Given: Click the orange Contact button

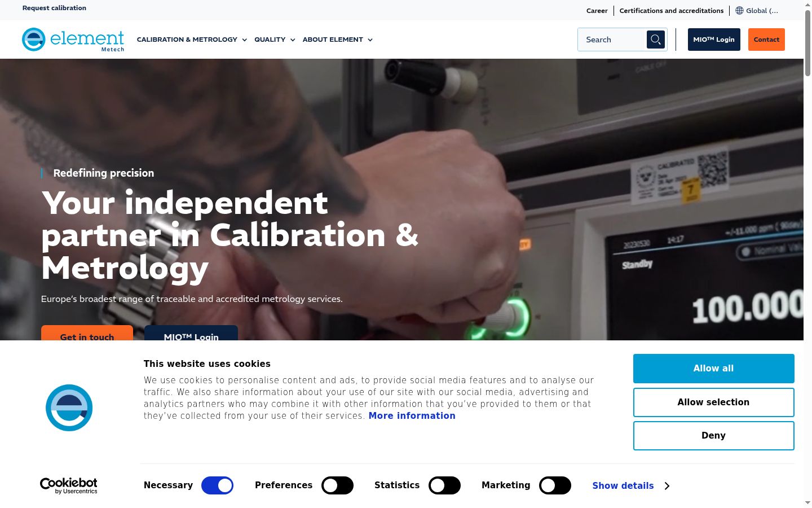Looking at the screenshot, I should [766, 40].
